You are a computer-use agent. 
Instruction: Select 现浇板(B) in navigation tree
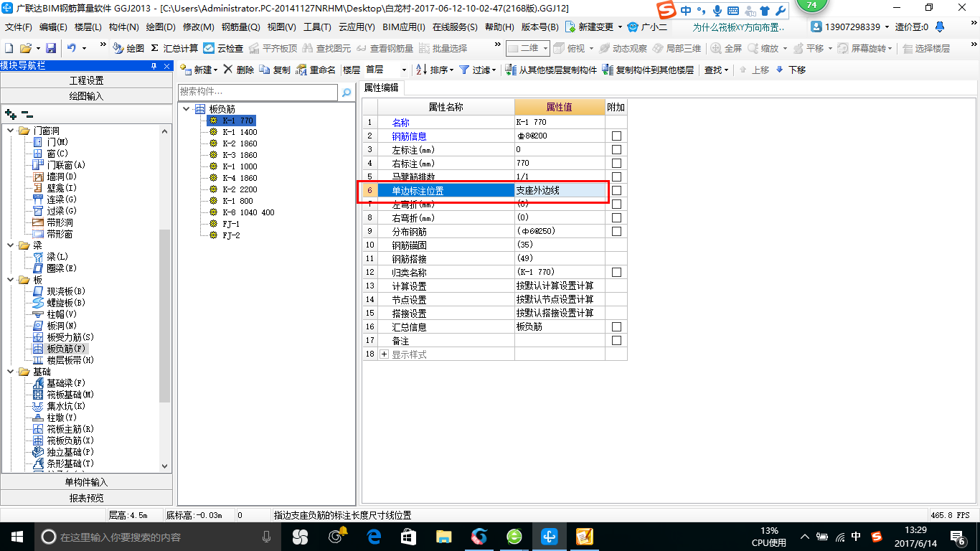click(x=66, y=291)
